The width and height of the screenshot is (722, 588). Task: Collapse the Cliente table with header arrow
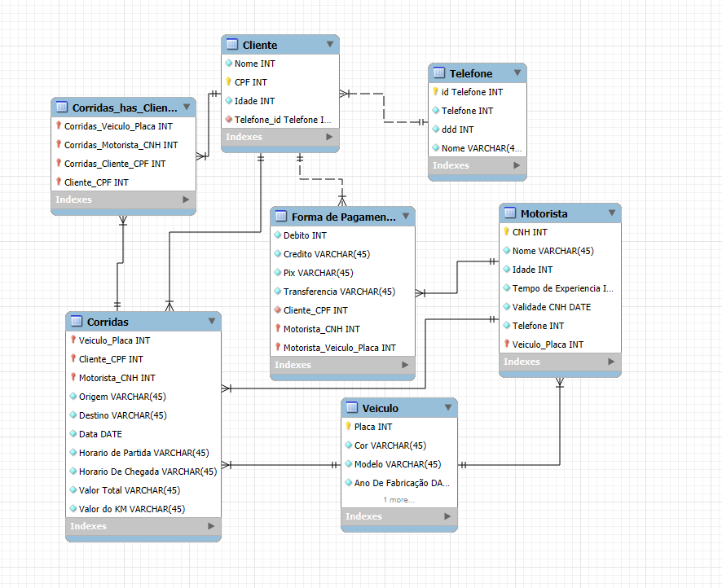[x=329, y=45]
